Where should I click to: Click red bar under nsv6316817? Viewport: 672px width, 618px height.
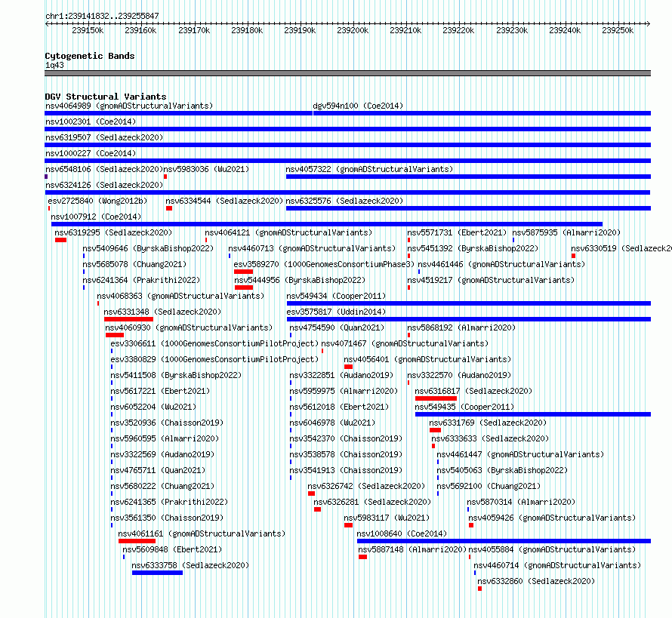pos(436,398)
